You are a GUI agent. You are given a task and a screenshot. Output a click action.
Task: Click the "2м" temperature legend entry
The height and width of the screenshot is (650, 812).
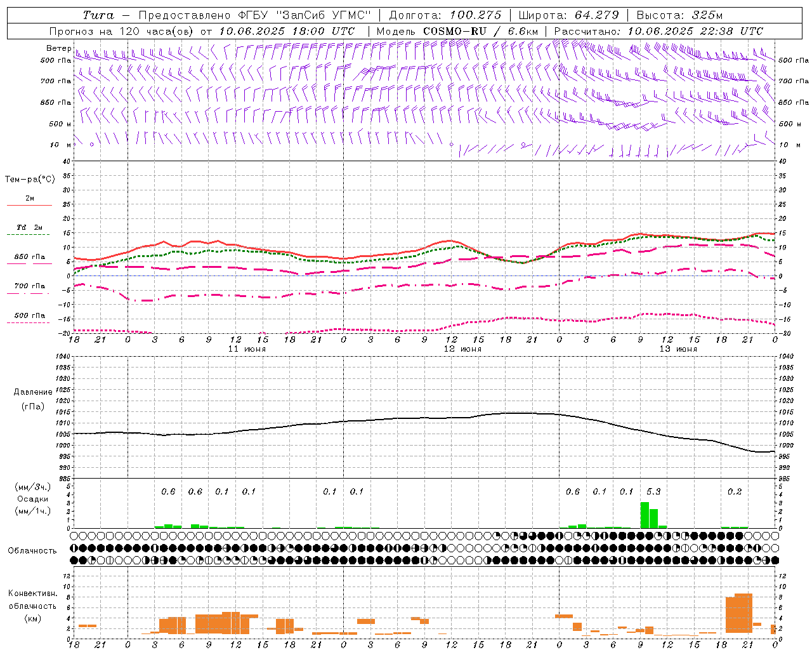click(30, 198)
